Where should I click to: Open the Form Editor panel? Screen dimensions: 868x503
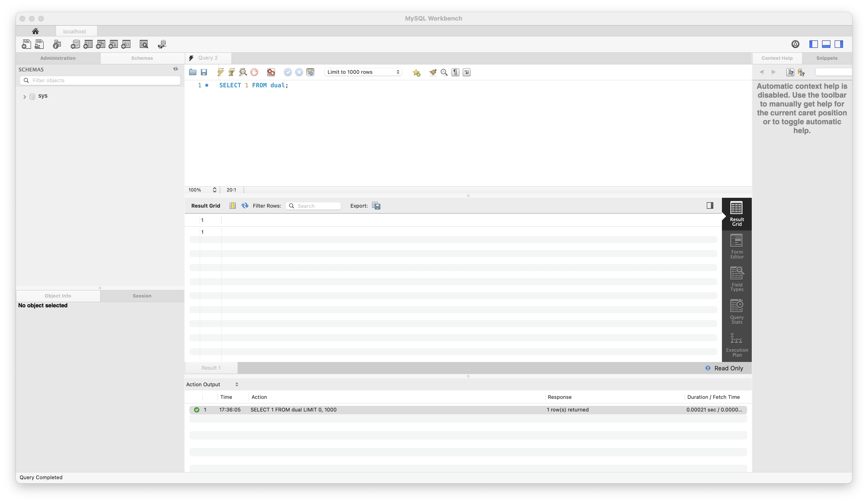pos(736,247)
